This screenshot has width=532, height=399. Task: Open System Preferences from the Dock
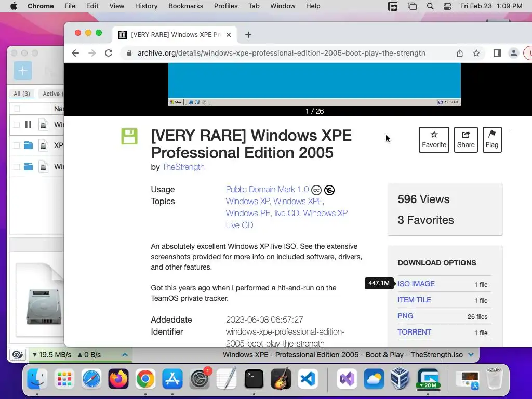click(x=199, y=379)
